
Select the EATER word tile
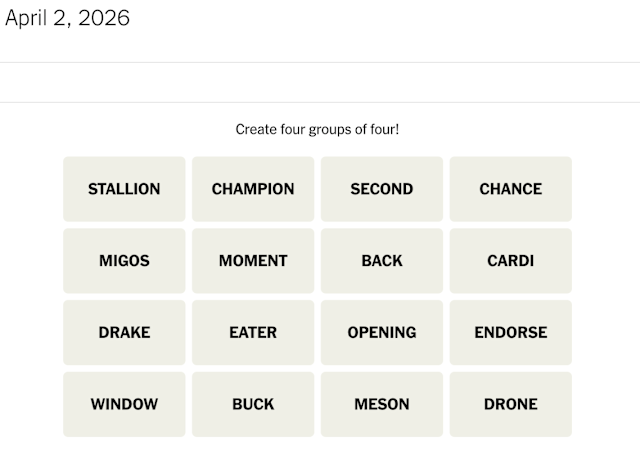[253, 333]
